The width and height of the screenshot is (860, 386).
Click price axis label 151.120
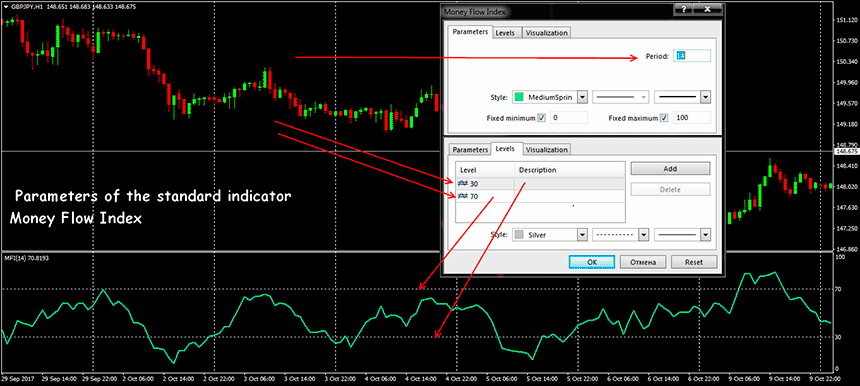click(847, 20)
